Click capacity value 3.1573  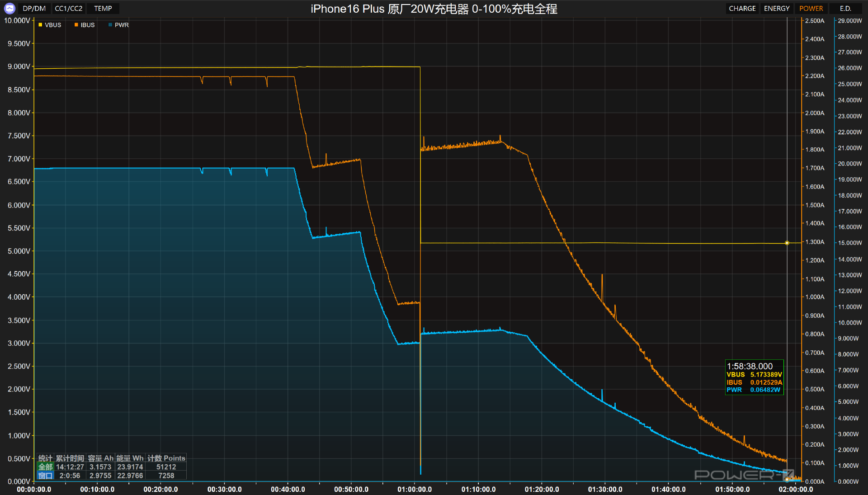pos(100,467)
